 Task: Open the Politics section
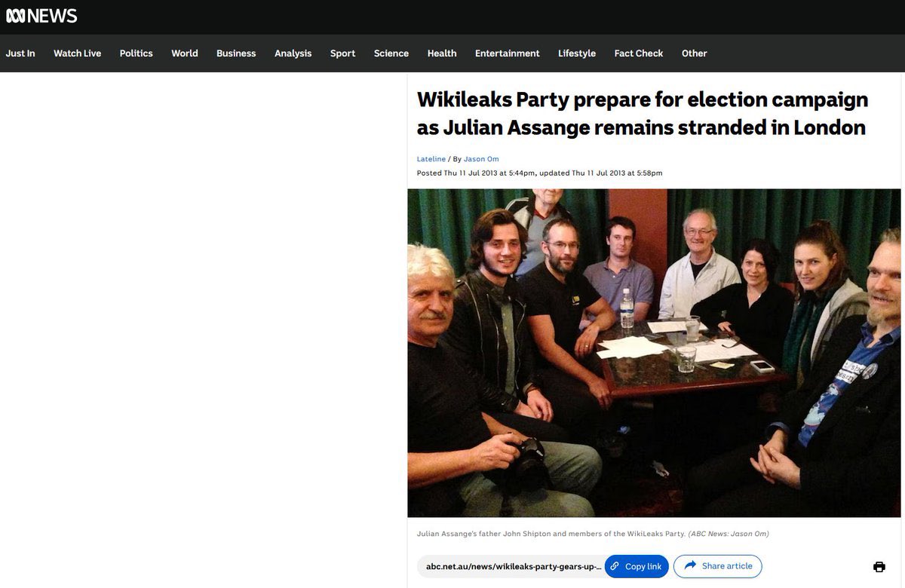point(136,54)
